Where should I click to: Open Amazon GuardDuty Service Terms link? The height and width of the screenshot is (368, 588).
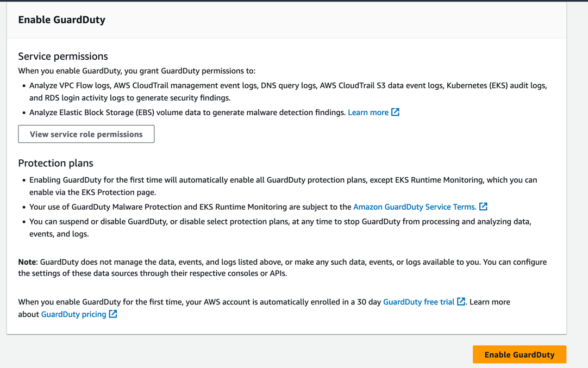click(415, 207)
